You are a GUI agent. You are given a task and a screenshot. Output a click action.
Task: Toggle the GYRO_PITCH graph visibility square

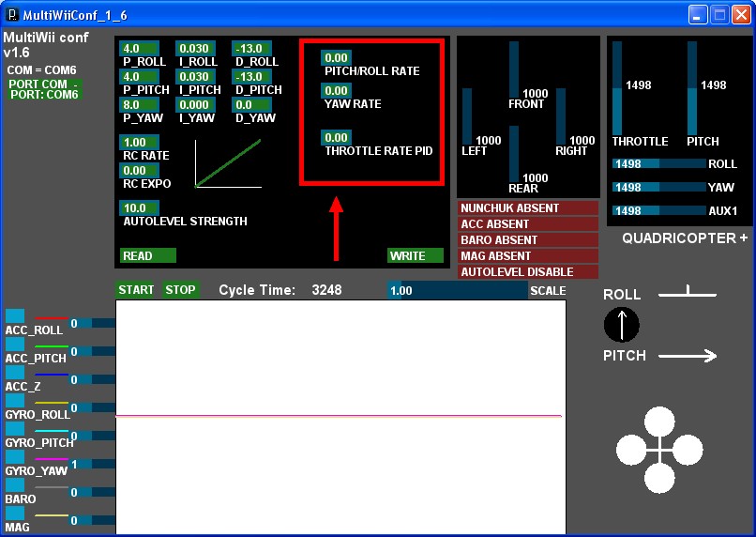tap(15, 429)
